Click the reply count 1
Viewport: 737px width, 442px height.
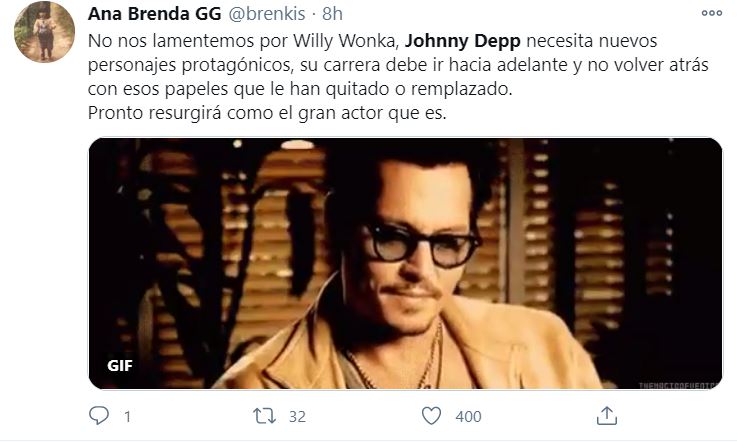click(127, 417)
